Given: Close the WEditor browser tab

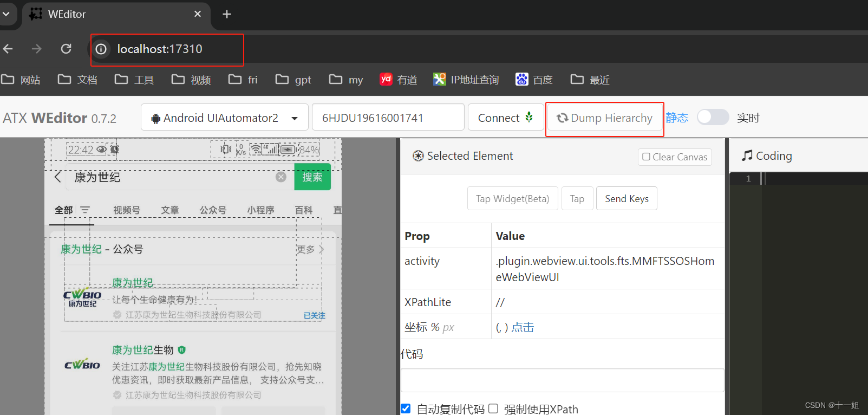Looking at the screenshot, I should tap(198, 14).
